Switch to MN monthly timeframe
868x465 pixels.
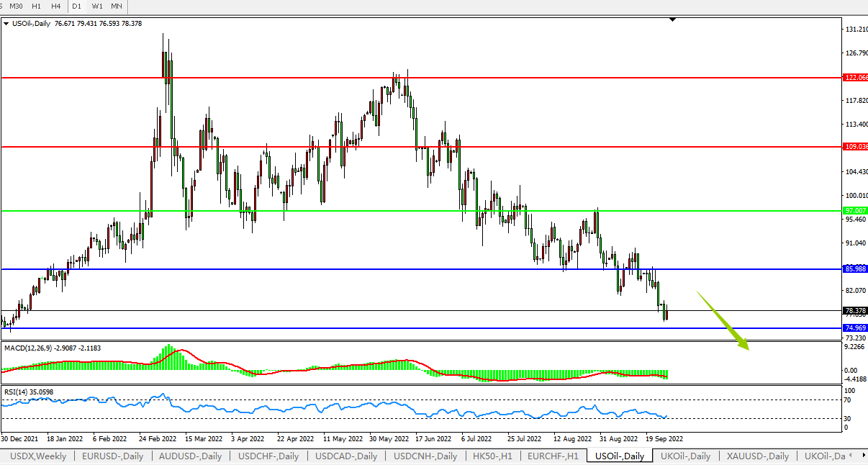[x=116, y=6]
